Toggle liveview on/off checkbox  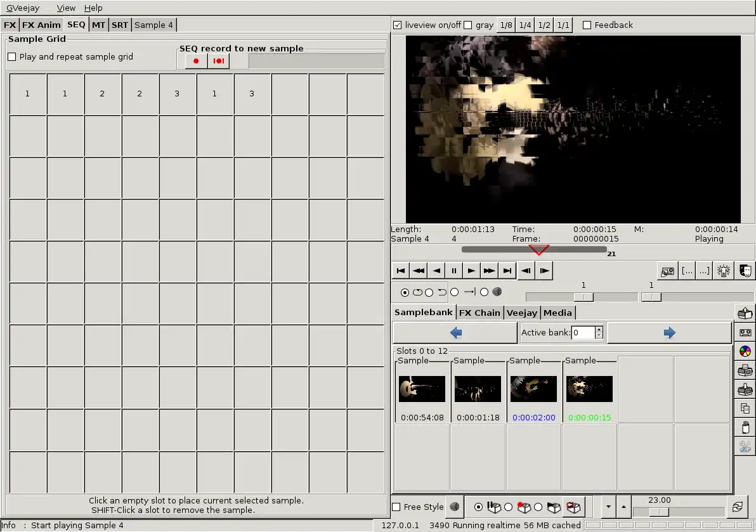397,25
